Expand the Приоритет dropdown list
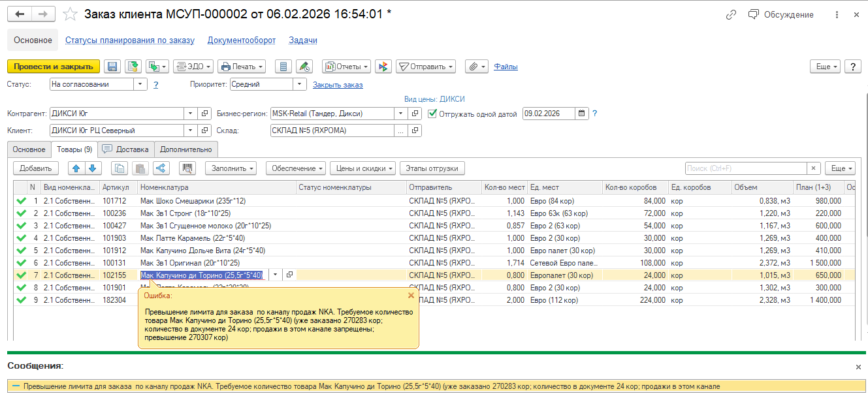The image size is (868, 400). click(300, 84)
